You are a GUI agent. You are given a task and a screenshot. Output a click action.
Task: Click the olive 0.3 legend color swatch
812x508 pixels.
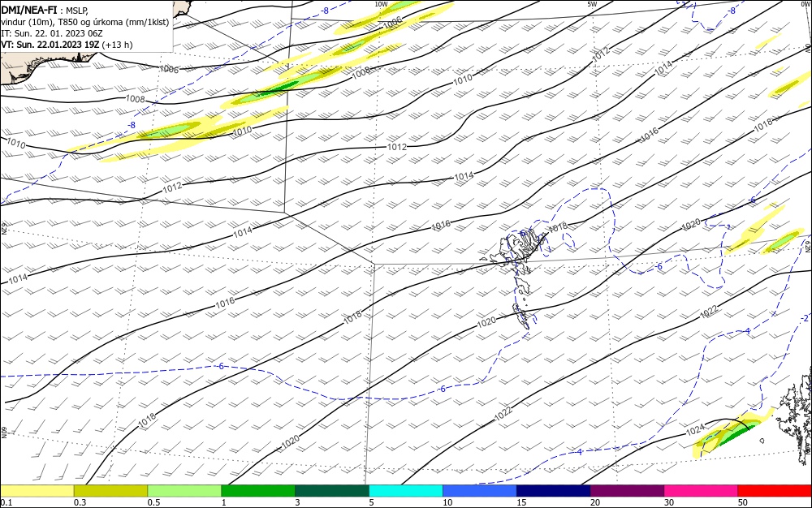(110, 491)
